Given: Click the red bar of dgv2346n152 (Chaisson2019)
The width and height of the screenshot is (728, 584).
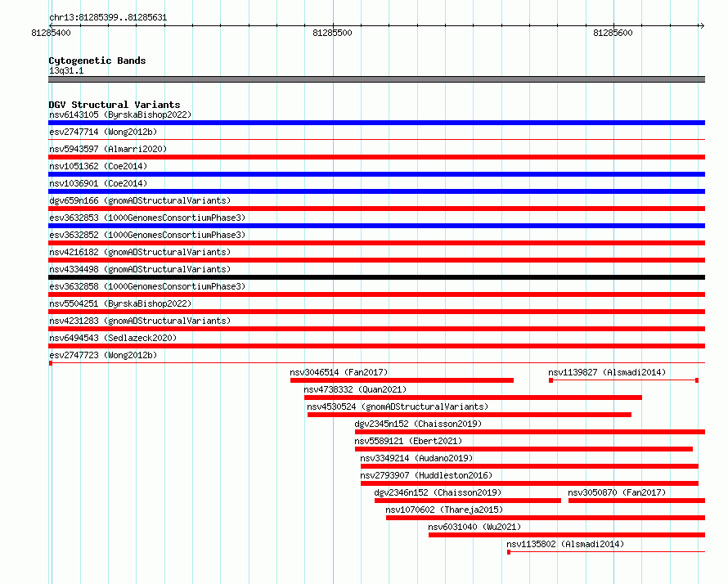Looking at the screenshot, I should tap(468, 501).
